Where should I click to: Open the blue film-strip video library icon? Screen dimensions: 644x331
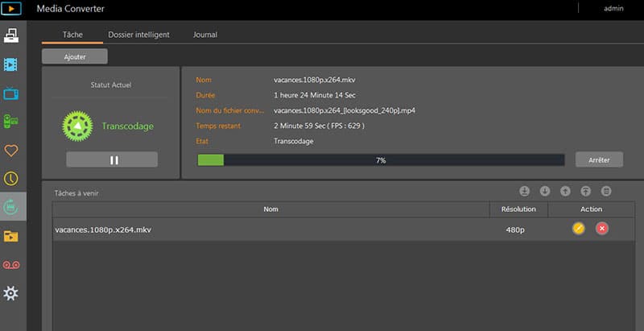[11, 64]
